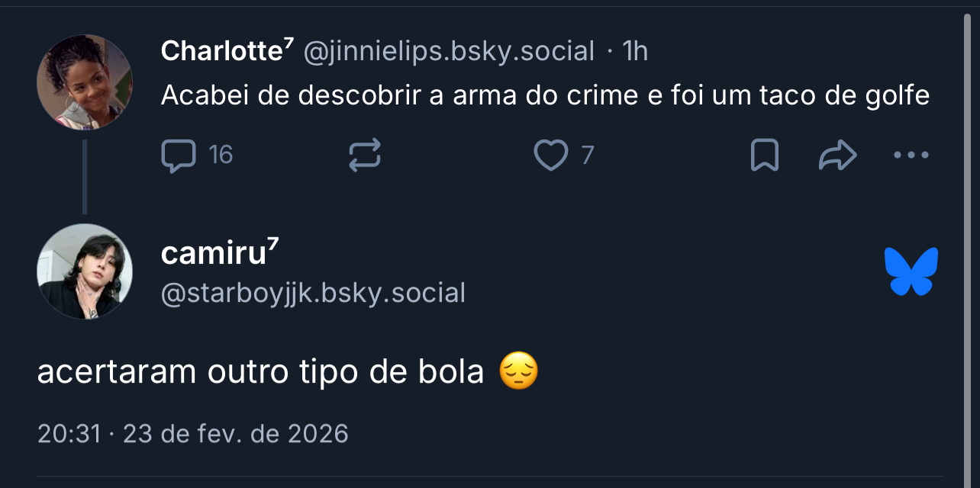Bookmark Charlotte's golf club post
The height and width of the screenshot is (488, 980).
765,156
